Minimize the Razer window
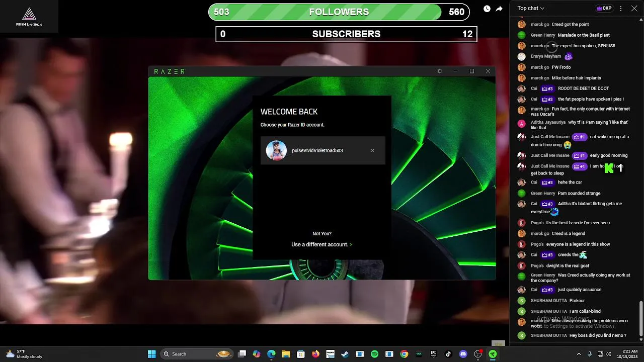 tap(455, 71)
